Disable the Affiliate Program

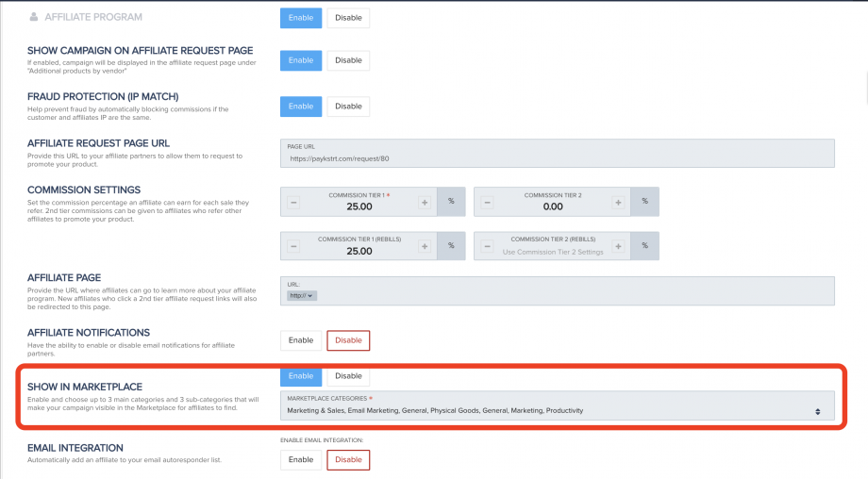point(348,18)
